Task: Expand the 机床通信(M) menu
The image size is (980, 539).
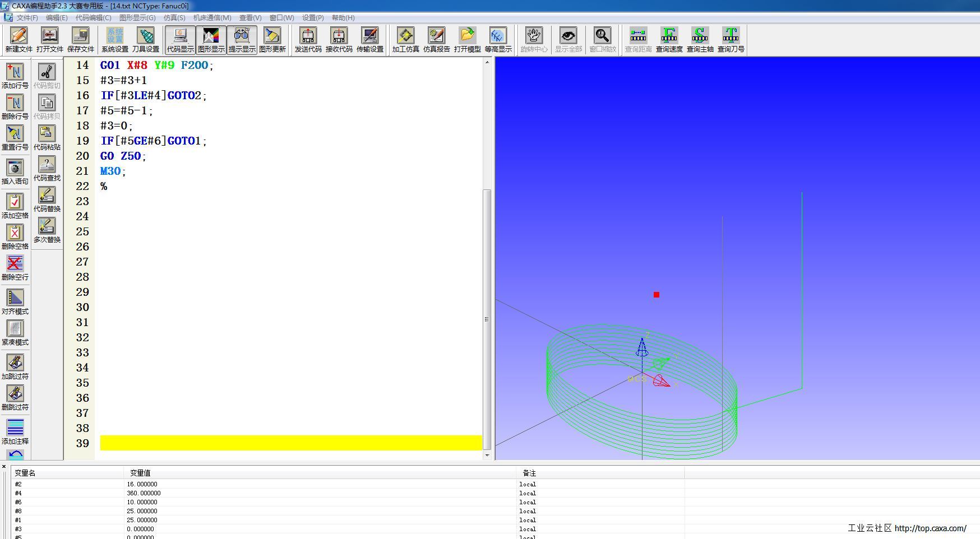Action: 212,18
